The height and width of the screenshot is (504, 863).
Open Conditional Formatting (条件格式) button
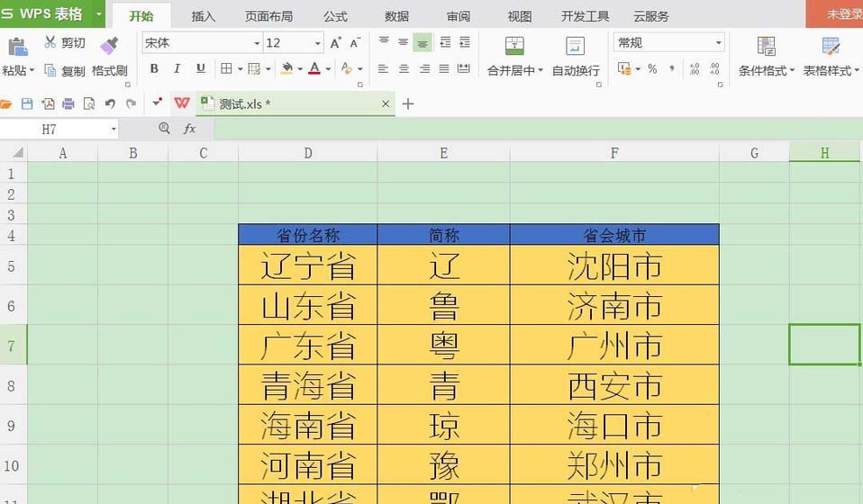coord(766,56)
